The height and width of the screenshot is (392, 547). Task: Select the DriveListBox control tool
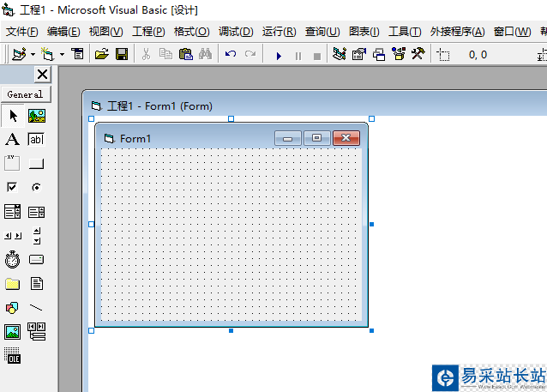point(36,259)
